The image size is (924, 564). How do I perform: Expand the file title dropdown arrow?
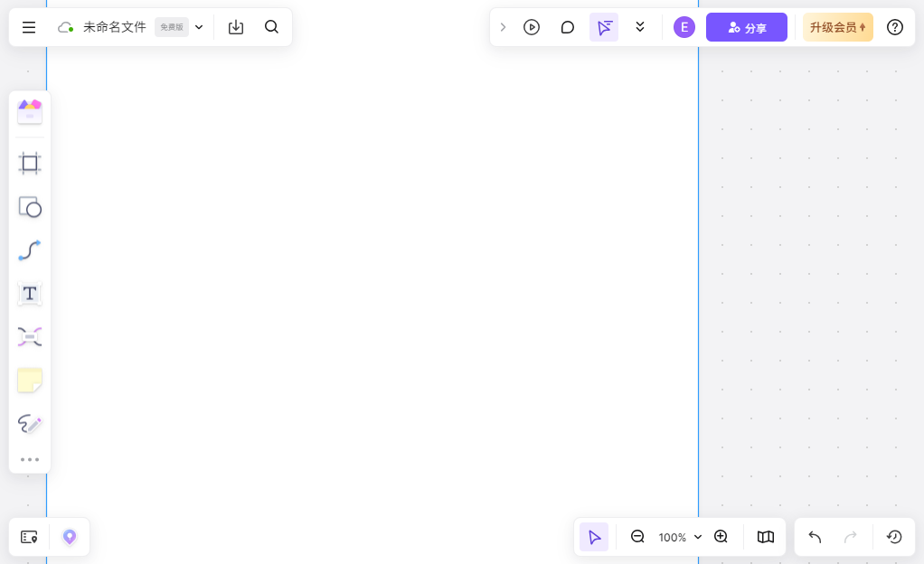[x=199, y=27]
